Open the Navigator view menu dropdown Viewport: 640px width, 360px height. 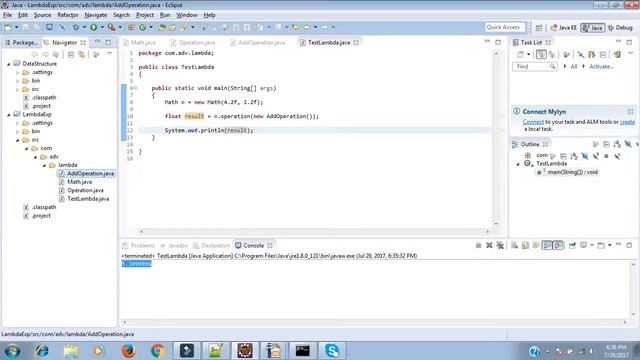point(109,54)
